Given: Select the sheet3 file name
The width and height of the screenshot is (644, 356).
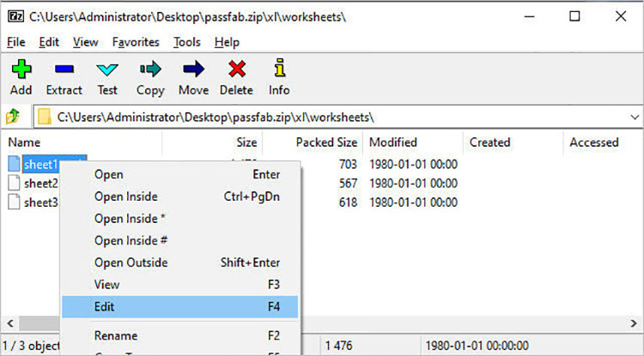Looking at the screenshot, I should [41, 202].
